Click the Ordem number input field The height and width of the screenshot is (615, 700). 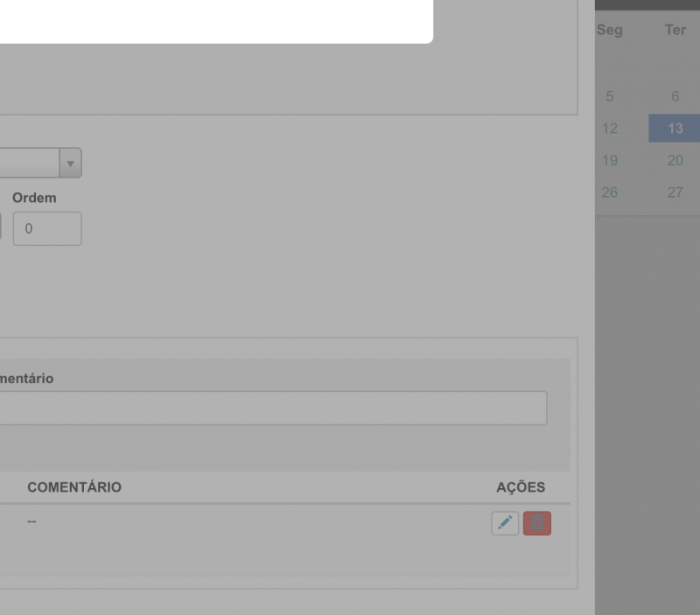pos(47,228)
